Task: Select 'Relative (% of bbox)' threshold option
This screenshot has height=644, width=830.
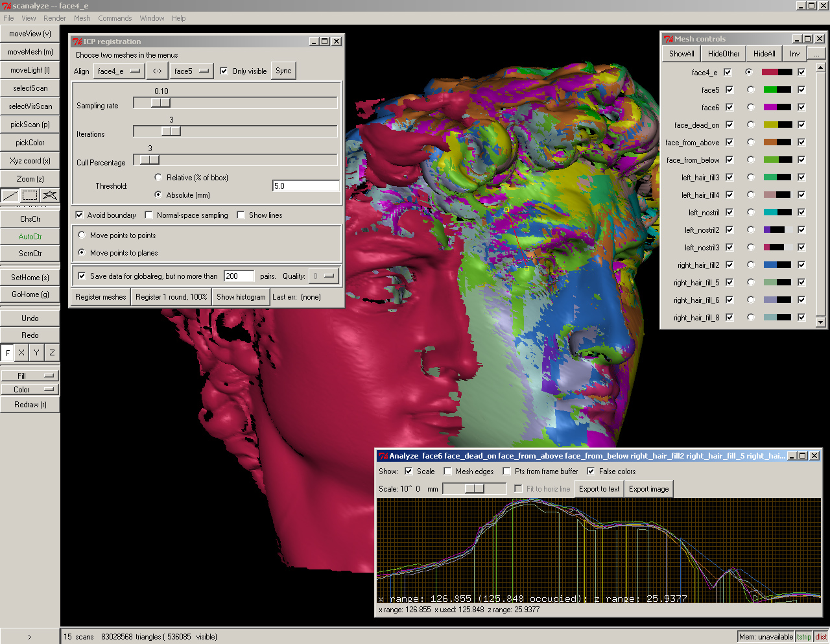Action: (158, 178)
